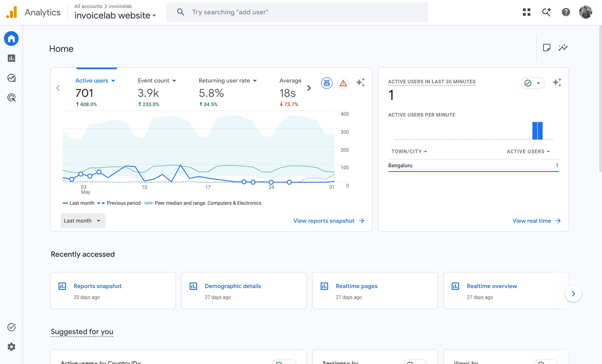Click the Demographic details card icon
This screenshot has width=602, height=364.
[x=193, y=286]
